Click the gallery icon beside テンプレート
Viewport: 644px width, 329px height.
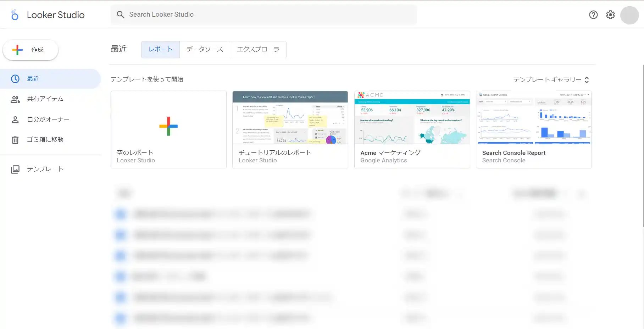(15, 169)
